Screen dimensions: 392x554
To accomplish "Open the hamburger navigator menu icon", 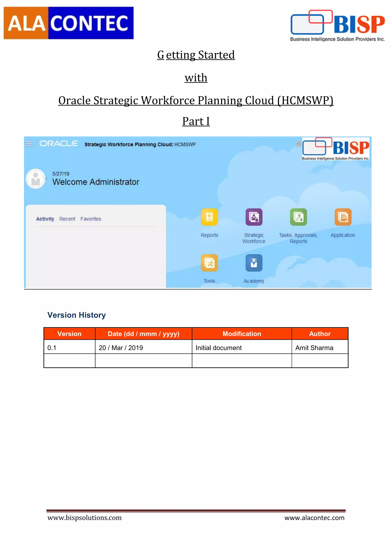I will 29,143.
